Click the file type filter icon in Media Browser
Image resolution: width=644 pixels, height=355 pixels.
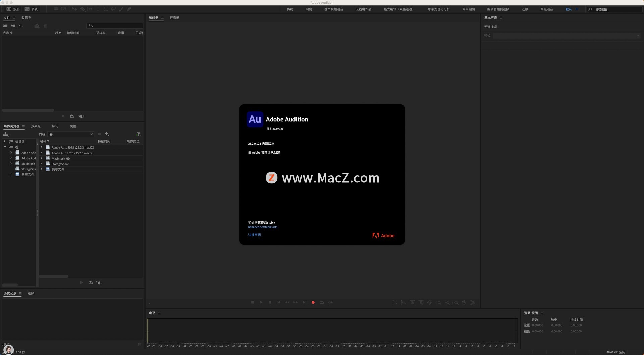point(138,134)
